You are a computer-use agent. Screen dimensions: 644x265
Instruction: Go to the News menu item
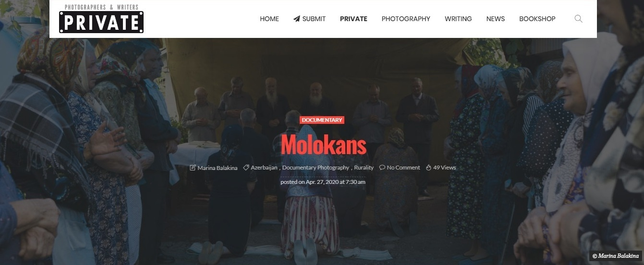496,19
